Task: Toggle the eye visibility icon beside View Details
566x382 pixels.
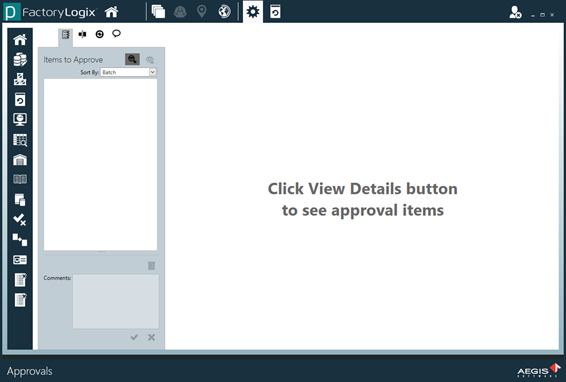Action: pos(150,60)
